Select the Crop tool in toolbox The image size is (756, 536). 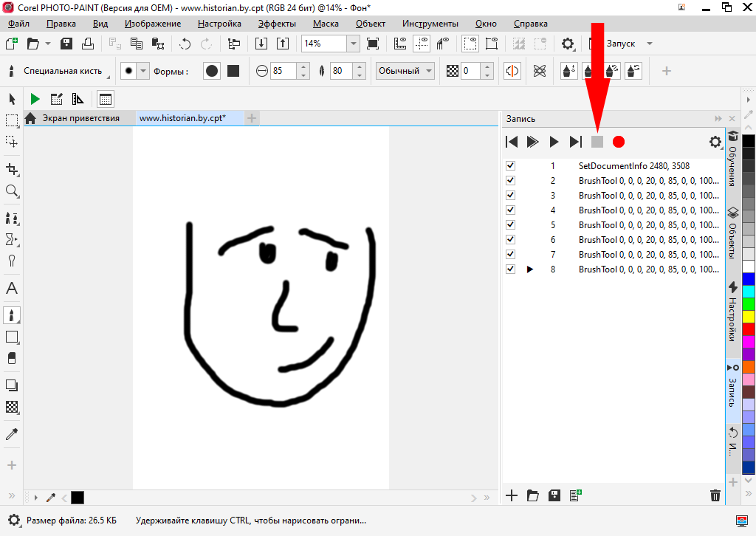[12, 169]
